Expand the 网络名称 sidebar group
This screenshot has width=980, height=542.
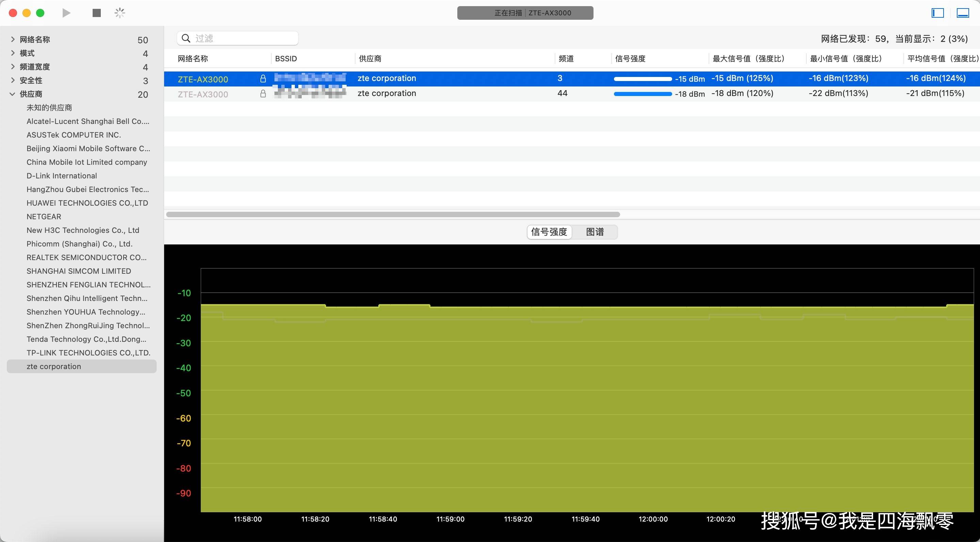(13, 39)
